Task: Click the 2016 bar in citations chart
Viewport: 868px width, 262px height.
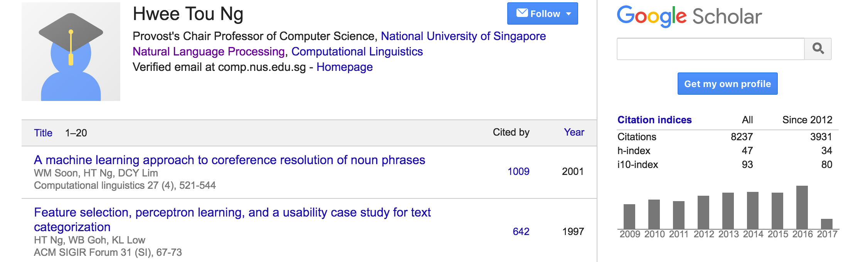Action: coord(802,208)
